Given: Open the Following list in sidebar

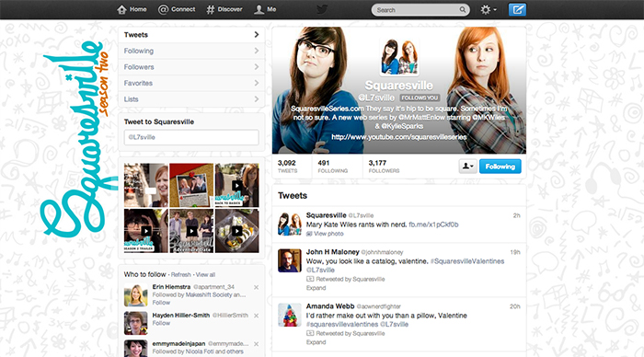Looking at the screenshot, I should [191, 51].
